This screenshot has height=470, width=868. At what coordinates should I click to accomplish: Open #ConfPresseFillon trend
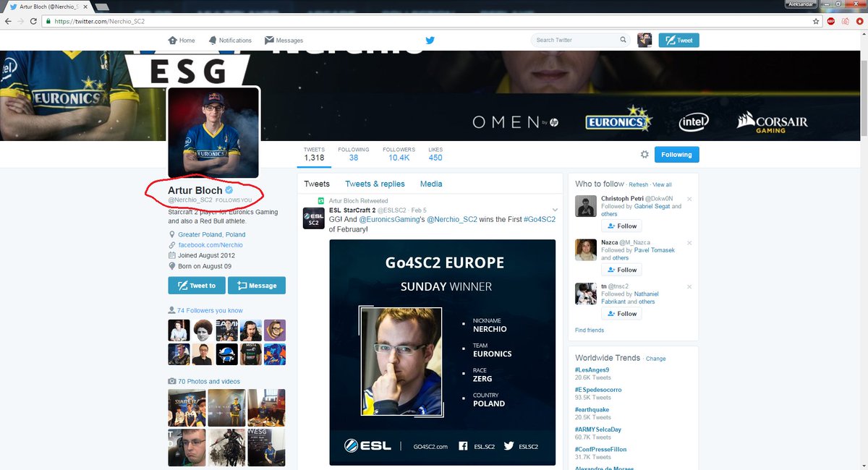pos(600,449)
